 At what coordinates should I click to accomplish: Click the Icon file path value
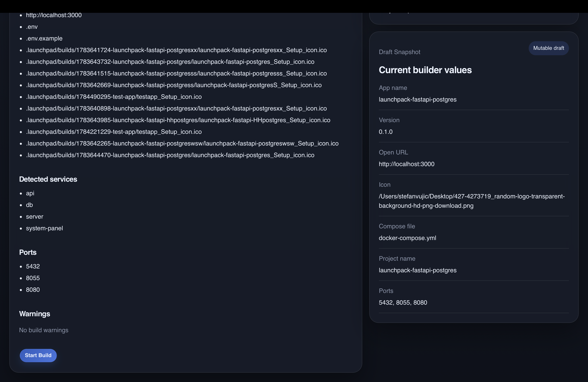tap(472, 201)
